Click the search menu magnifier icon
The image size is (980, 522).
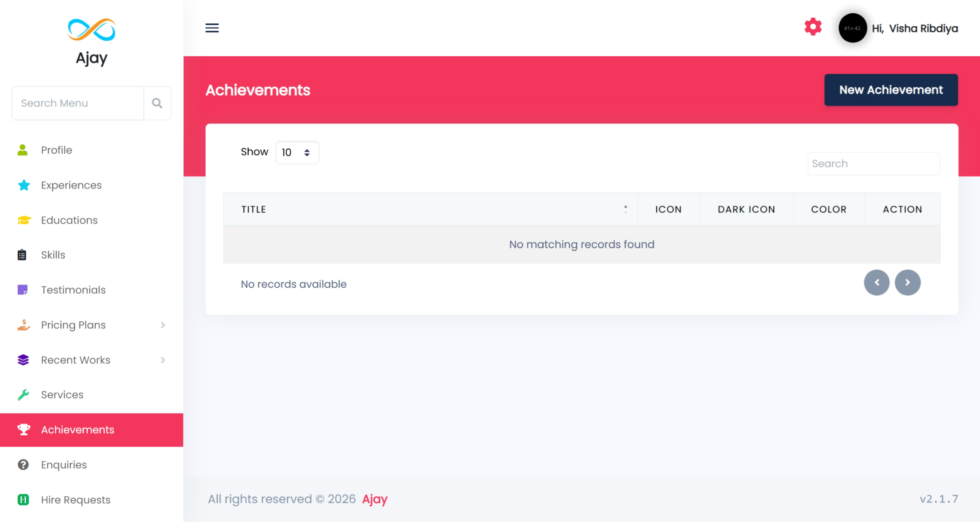157,103
